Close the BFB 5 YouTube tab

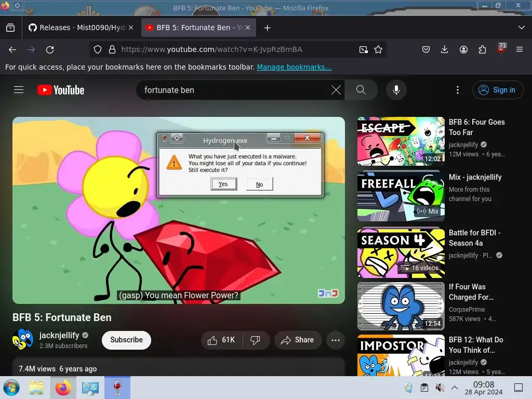click(248, 28)
